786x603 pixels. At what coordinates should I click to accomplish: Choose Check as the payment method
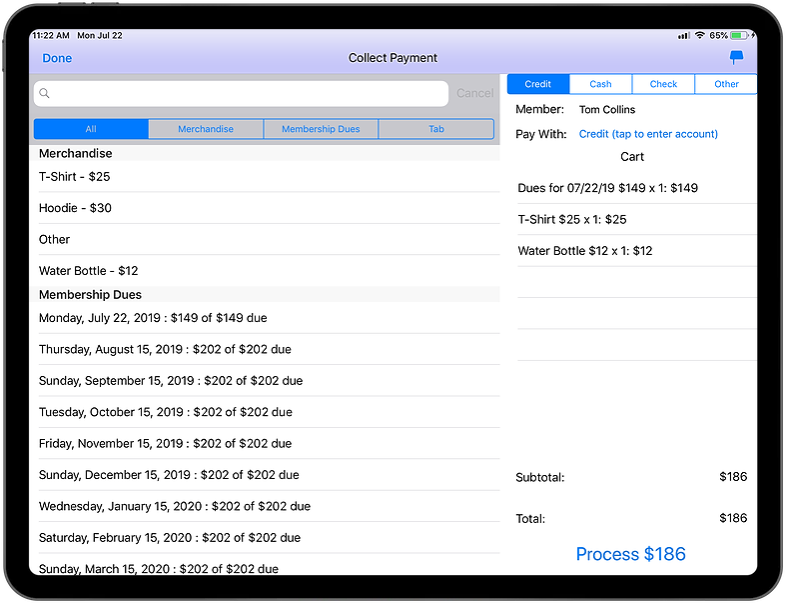coord(663,84)
